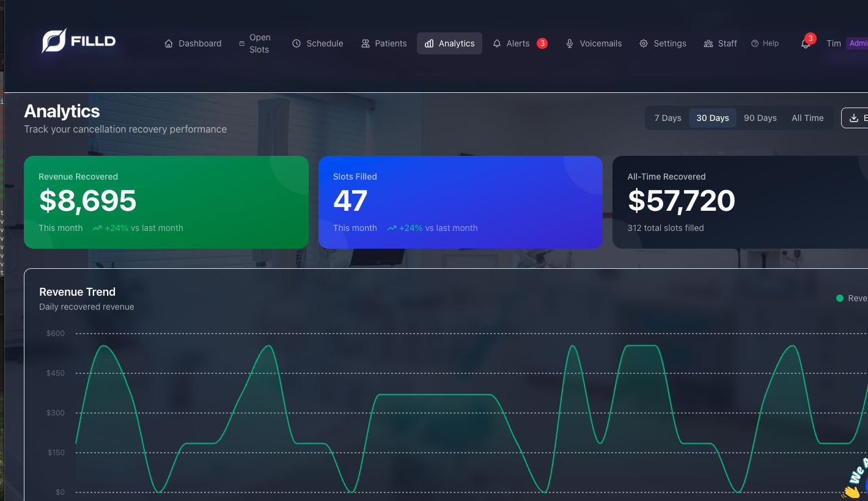Click the Export download button
868x501 pixels.
pos(855,118)
